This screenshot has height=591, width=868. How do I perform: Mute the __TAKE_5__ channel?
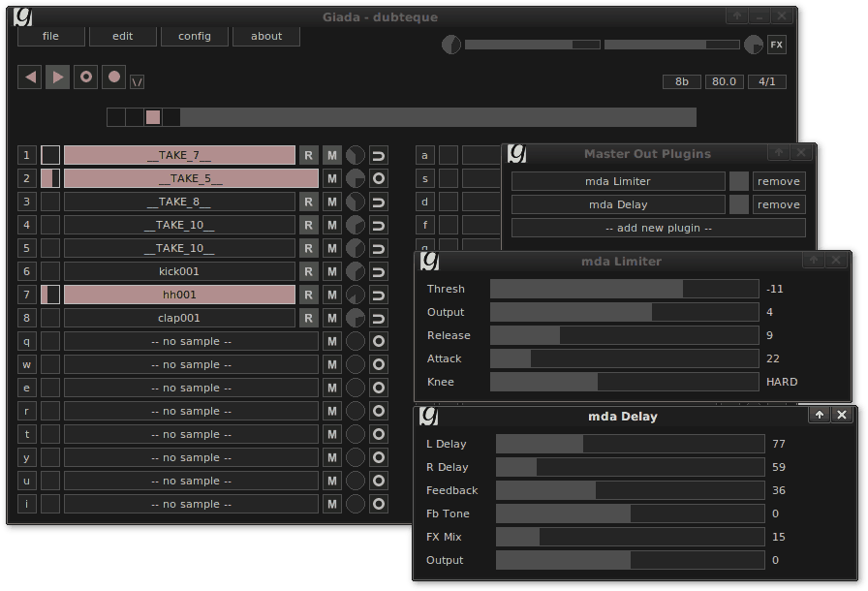click(332, 178)
